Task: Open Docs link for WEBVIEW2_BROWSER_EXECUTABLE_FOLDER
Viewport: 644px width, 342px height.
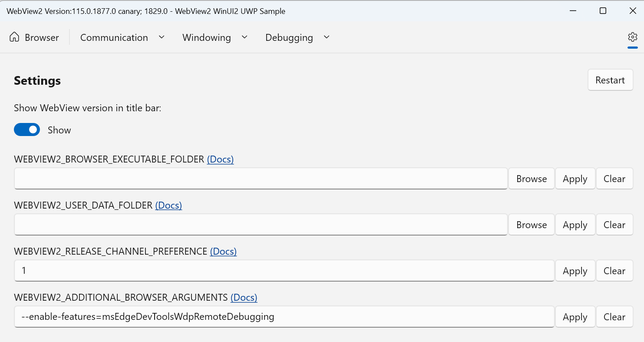Action: [x=220, y=159]
